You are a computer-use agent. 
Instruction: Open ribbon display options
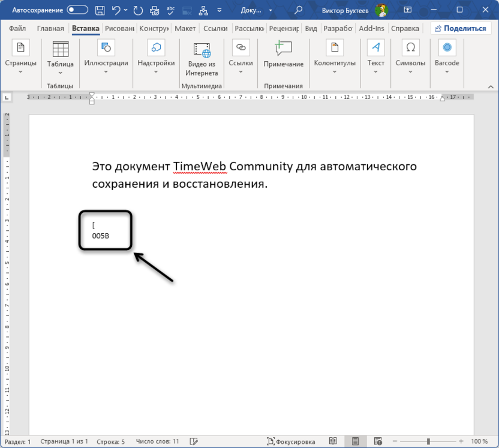tap(408, 10)
